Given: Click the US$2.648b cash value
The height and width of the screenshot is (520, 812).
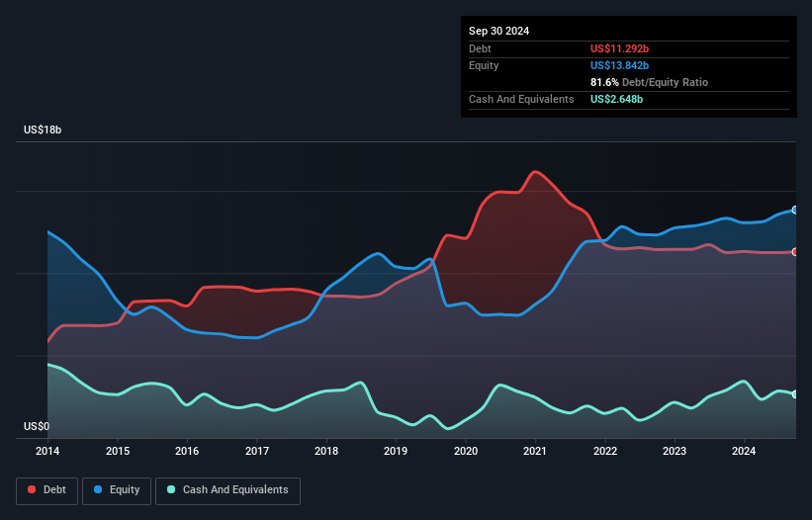Looking at the screenshot, I should pos(616,99).
